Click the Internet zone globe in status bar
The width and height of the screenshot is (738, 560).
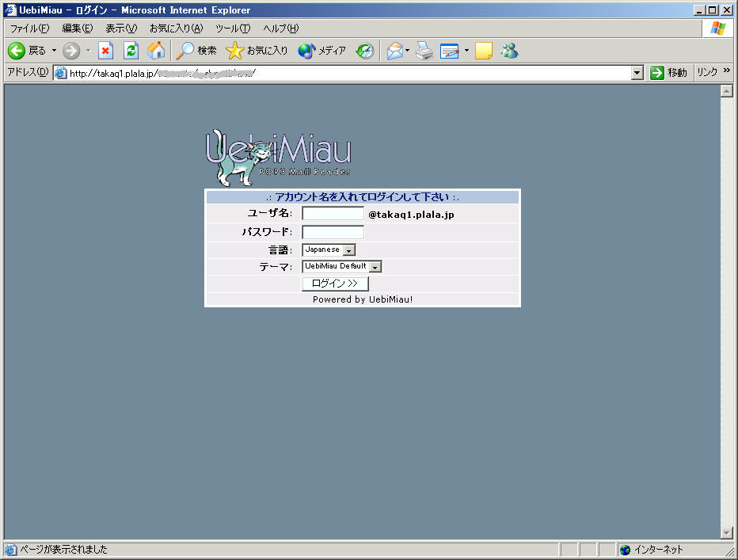(x=625, y=550)
